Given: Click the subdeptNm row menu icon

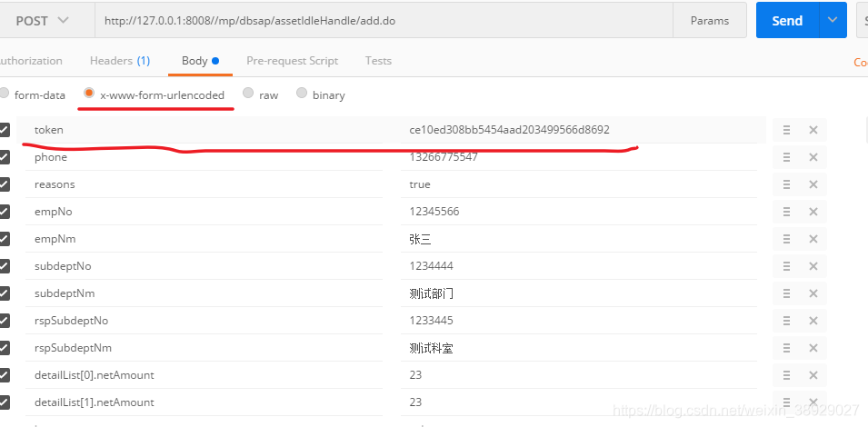Looking at the screenshot, I should click(786, 293).
